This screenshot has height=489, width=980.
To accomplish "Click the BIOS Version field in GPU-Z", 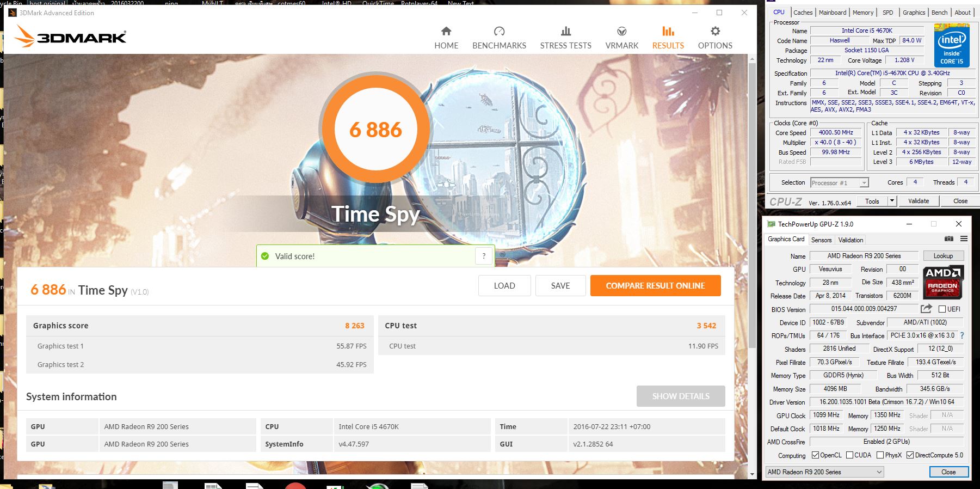I will pyautogui.click(x=864, y=309).
